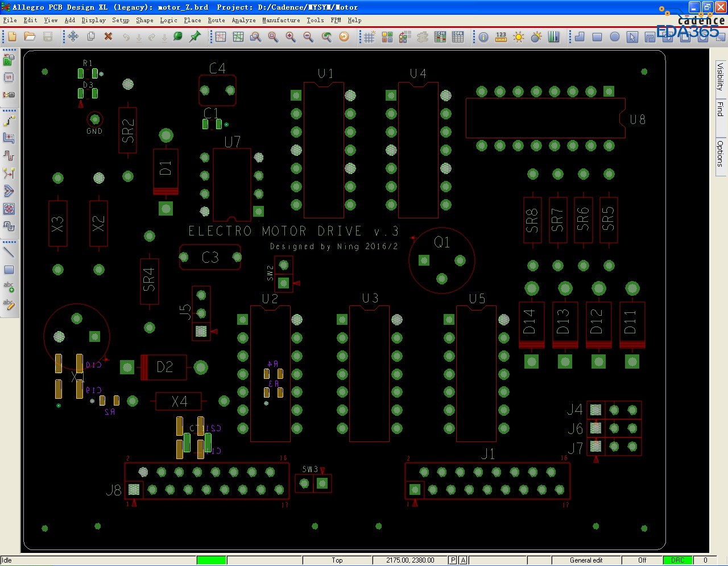Viewport: 728px width, 566px height.
Task: Click the Copy tool icon
Action: click(90, 37)
